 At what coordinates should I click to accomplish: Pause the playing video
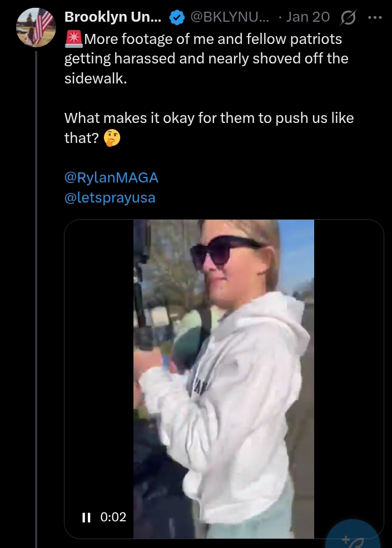point(86,517)
